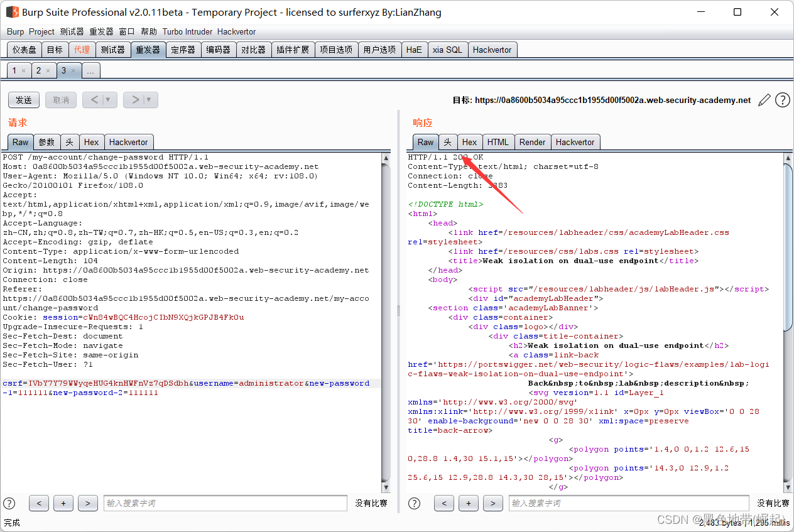This screenshot has width=794, height=532.
Task: Select response 头 tab
Action: tap(448, 142)
